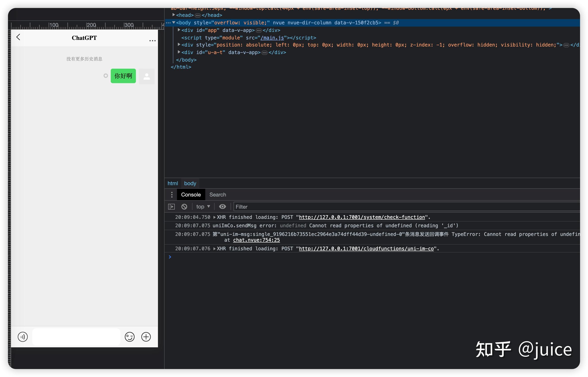Focus the chat message input box
The width and height of the screenshot is (588, 377).
coord(76,337)
